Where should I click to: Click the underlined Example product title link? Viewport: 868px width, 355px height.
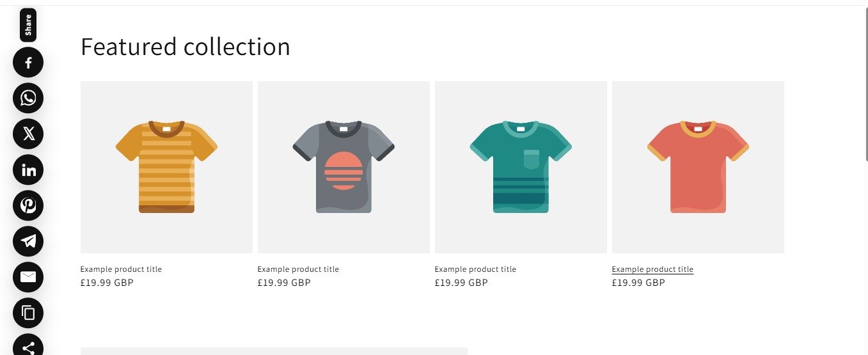(652, 269)
